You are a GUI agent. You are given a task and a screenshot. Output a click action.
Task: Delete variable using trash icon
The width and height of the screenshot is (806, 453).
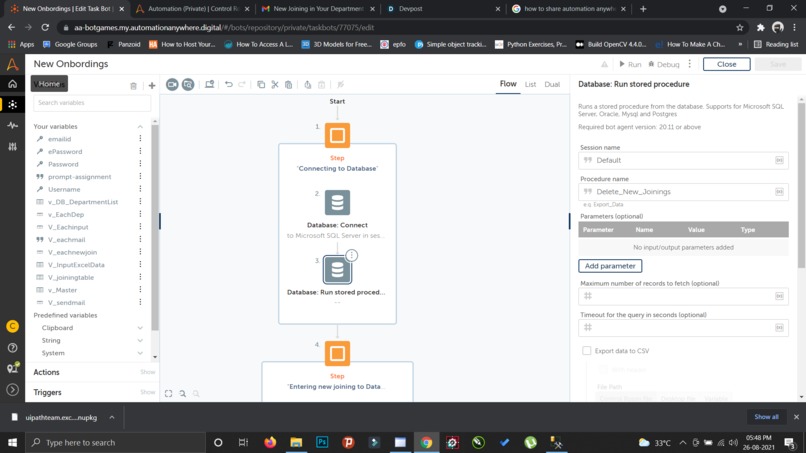tap(133, 86)
